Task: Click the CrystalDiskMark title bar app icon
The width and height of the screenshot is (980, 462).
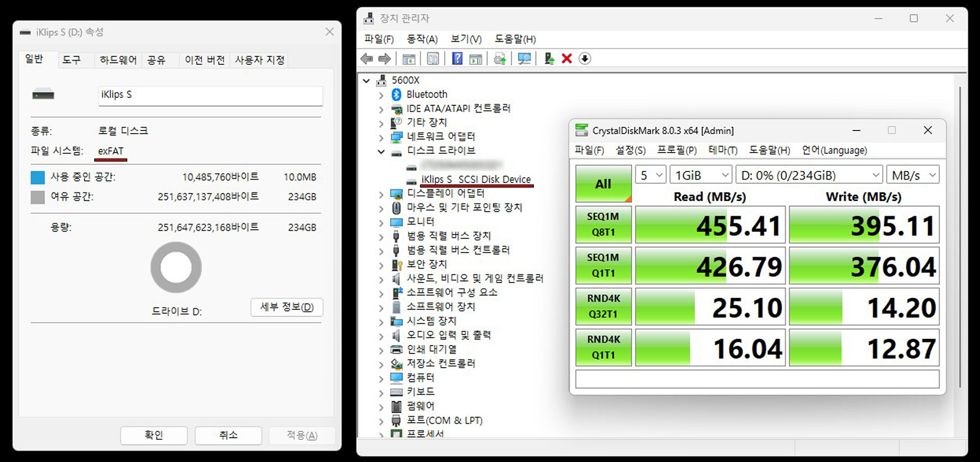Action: pos(581,131)
